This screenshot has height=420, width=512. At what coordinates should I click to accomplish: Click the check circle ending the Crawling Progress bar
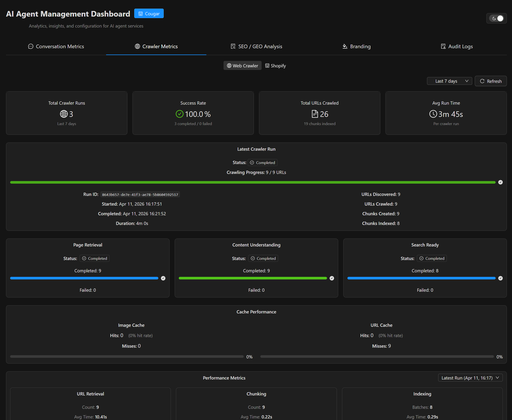pyautogui.click(x=500, y=182)
